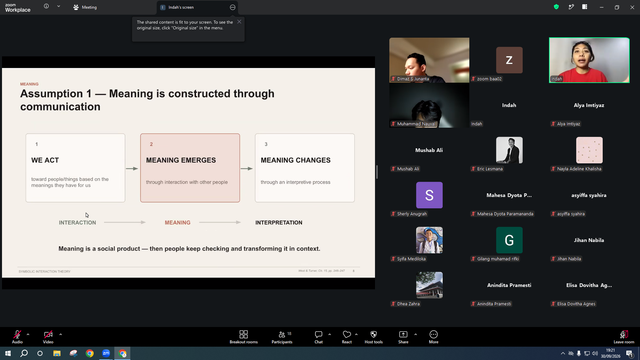Select the active speaker Indah video tile
The height and width of the screenshot is (360, 640).
(589, 60)
